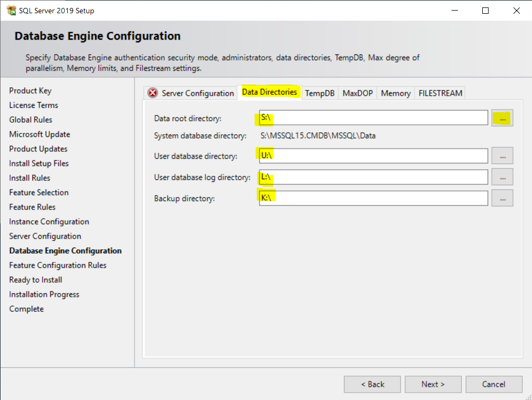This screenshot has width=532, height=400.
Task: Go back with the Back button
Action: [x=372, y=384]
